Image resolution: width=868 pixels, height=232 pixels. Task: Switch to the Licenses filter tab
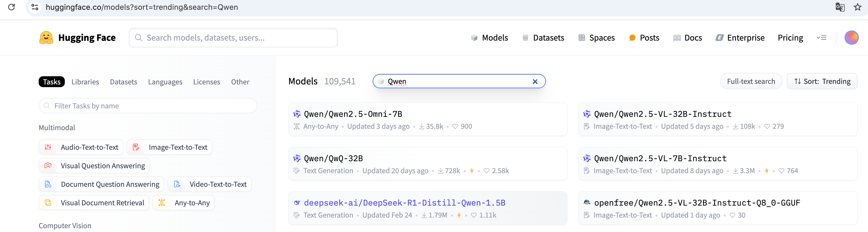(x=207, y=82)
